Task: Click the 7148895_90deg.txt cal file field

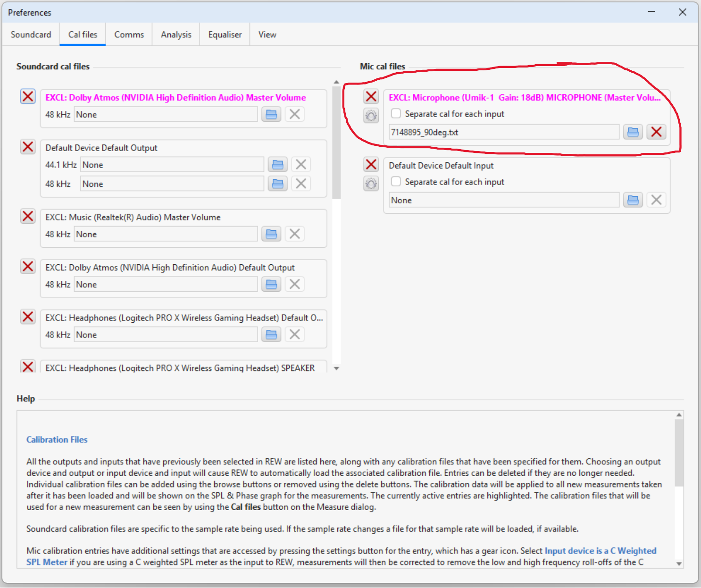Action: 504,132
